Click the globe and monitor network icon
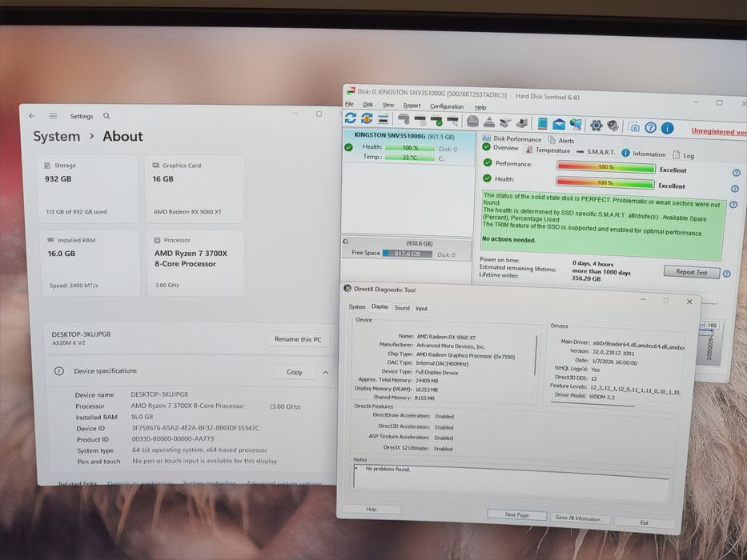This screenshot has width=747, height=560. coord(576,125)
